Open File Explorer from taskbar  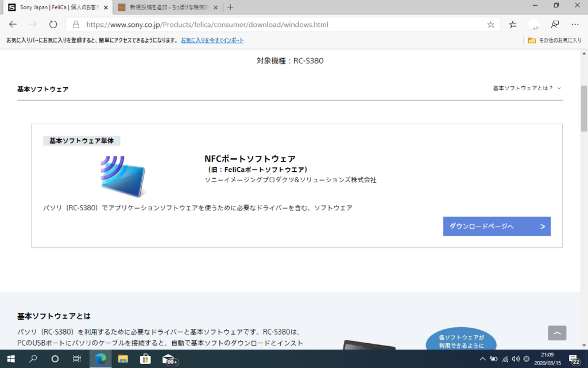123,359
